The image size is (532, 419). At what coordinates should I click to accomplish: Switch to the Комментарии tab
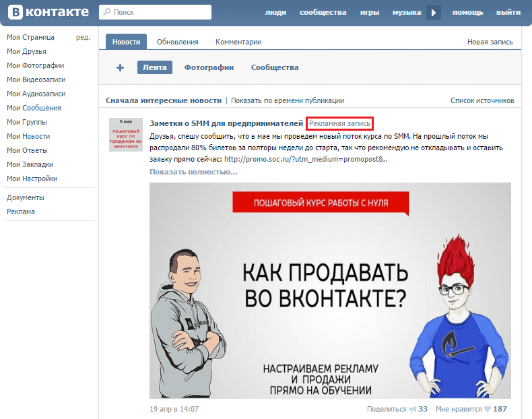(238, 42)
